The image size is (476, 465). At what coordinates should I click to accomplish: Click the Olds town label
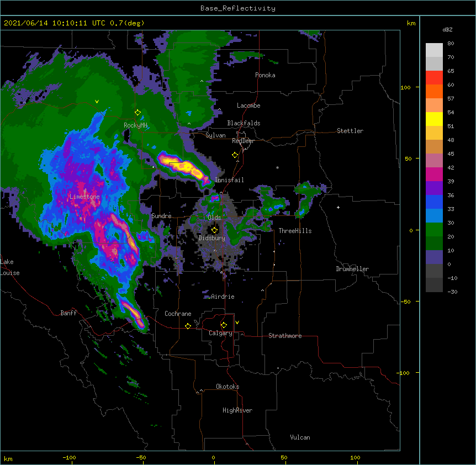click(214, 218)
